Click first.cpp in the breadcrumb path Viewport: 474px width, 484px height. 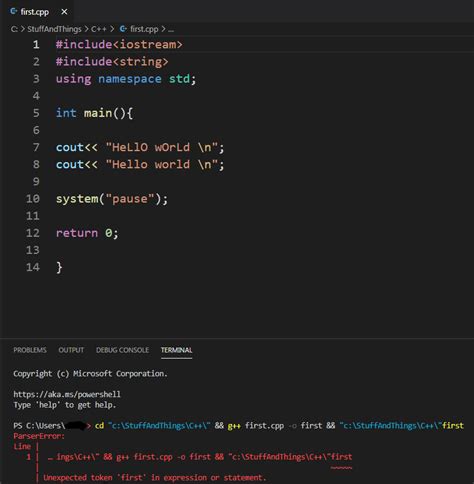[x=144, y=29]
